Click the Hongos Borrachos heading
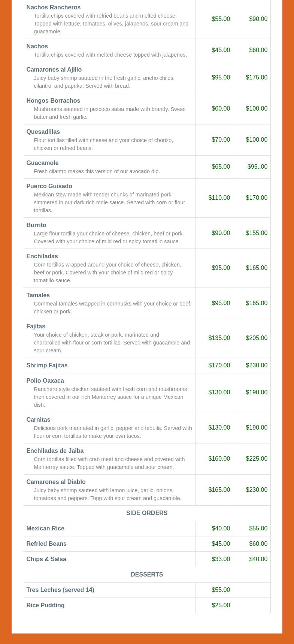This screenshot has height=644, width=294. (53, 101)
